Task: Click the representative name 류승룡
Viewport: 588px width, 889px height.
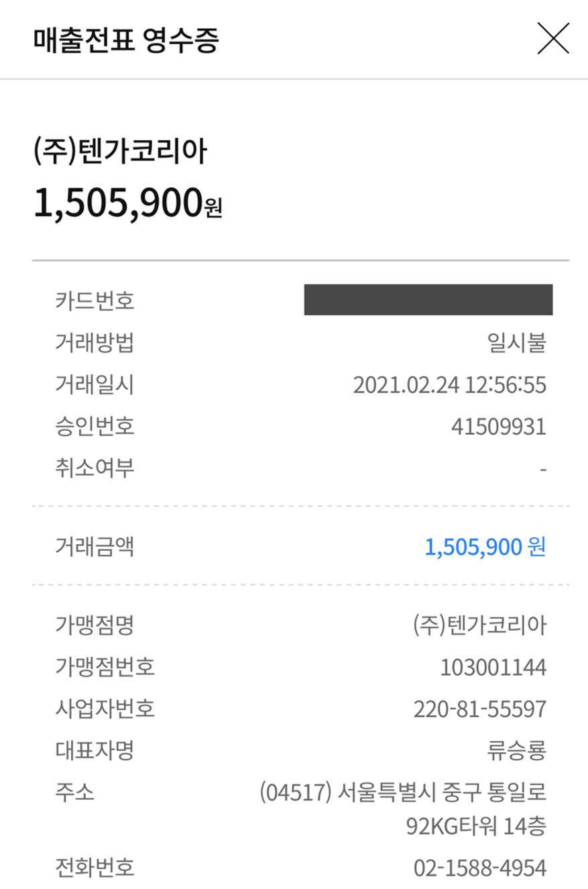Action: pyautogui.click(x=517, y=749)
